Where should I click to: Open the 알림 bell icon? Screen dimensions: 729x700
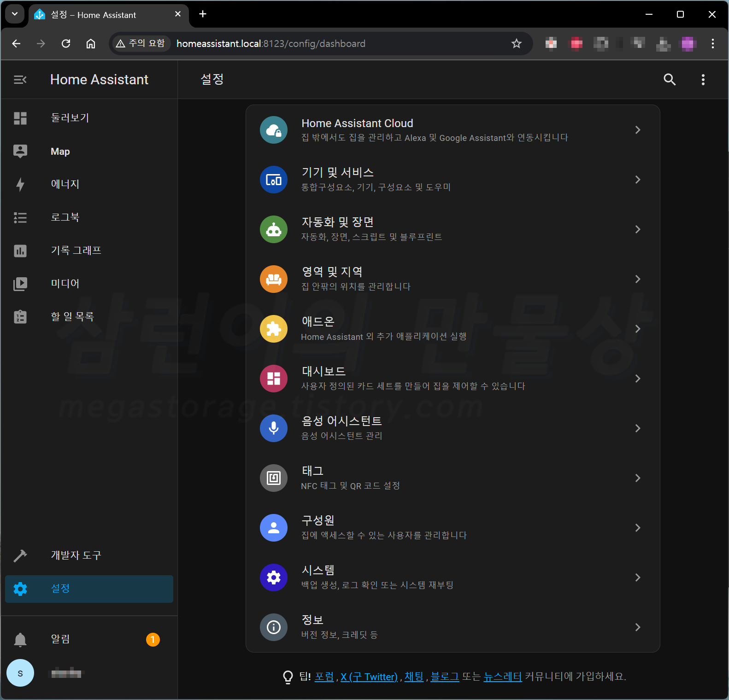pyautogui.click(x=20, y=640)
